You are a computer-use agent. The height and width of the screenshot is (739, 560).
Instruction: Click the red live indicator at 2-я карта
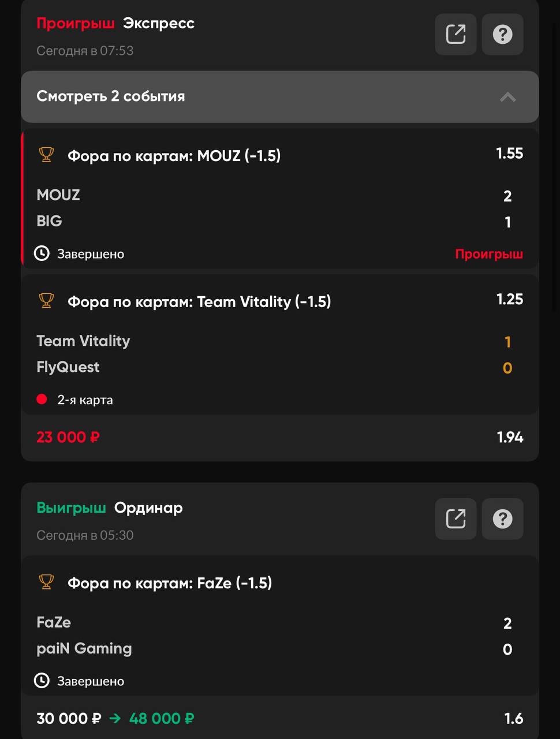pos(42,399)
